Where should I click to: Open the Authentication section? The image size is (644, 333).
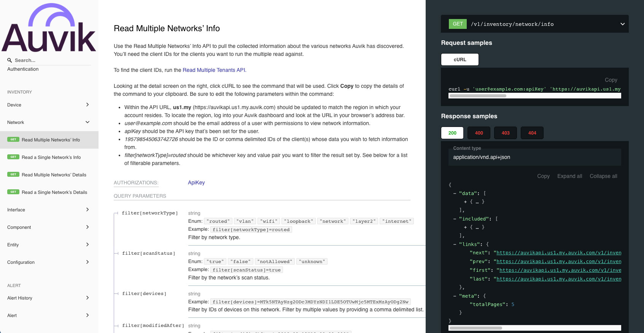coord(23,69)
